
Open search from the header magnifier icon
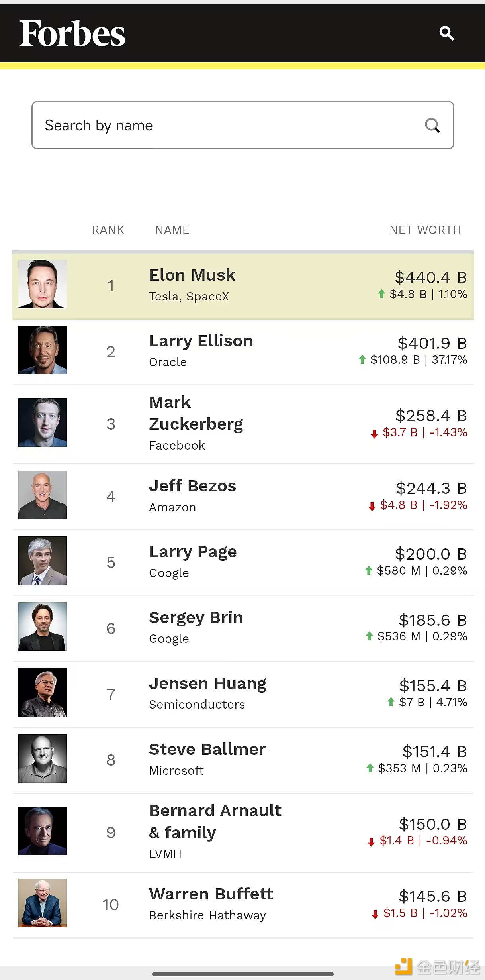(446, 33)
